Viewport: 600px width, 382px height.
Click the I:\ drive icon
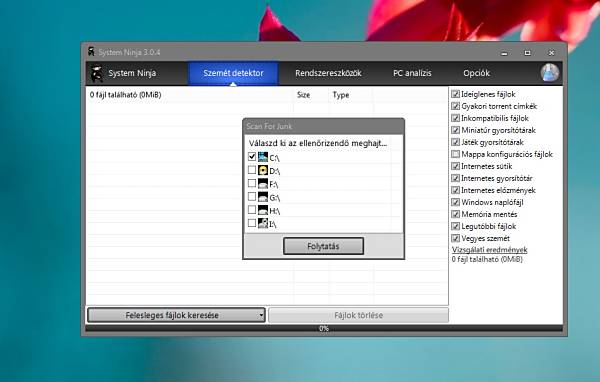(263, 223)
